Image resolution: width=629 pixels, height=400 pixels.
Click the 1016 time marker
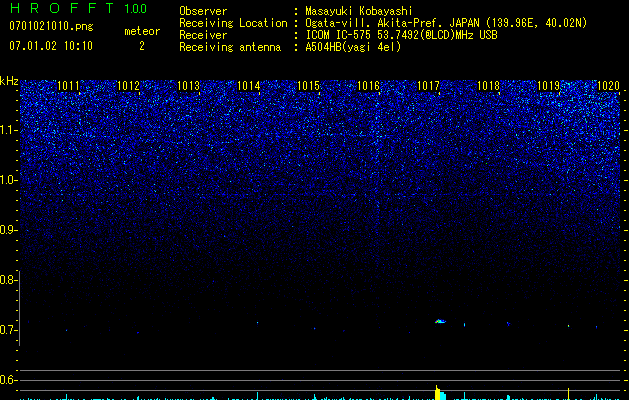[x=368, y=85]
